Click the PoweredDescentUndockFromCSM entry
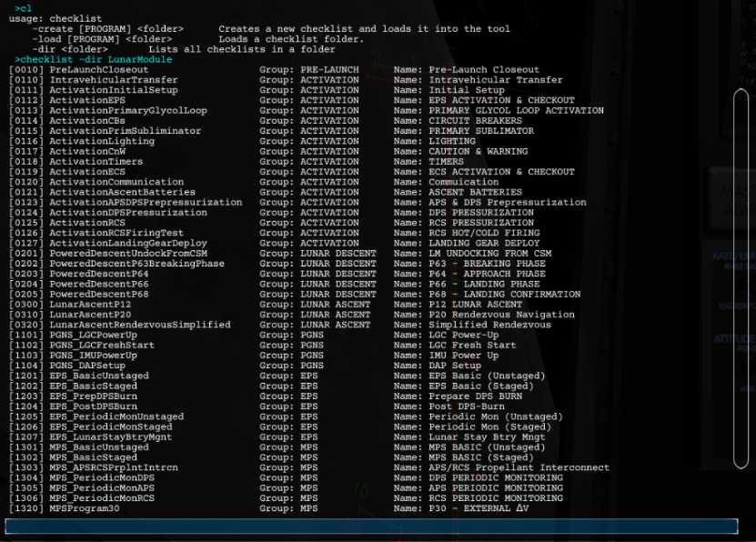 coord(128,254)
